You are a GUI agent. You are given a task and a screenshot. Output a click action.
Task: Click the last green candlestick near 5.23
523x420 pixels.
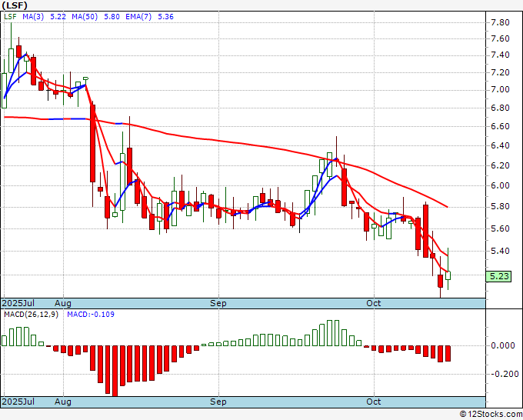448,275
